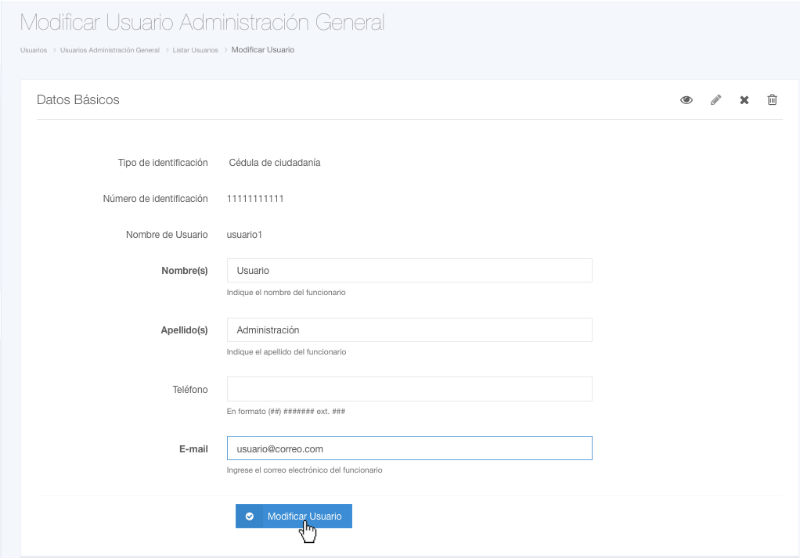Click the checkmark icon inside Modificar Usuario button
The height and width of the screenshot is (558, 800).
(x=250, y=516)
